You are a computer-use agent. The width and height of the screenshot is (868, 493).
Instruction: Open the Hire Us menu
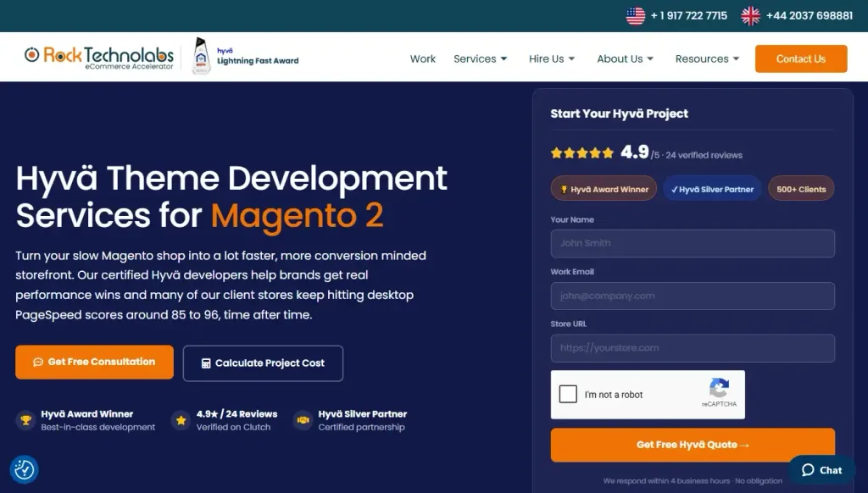pos(551,58)
